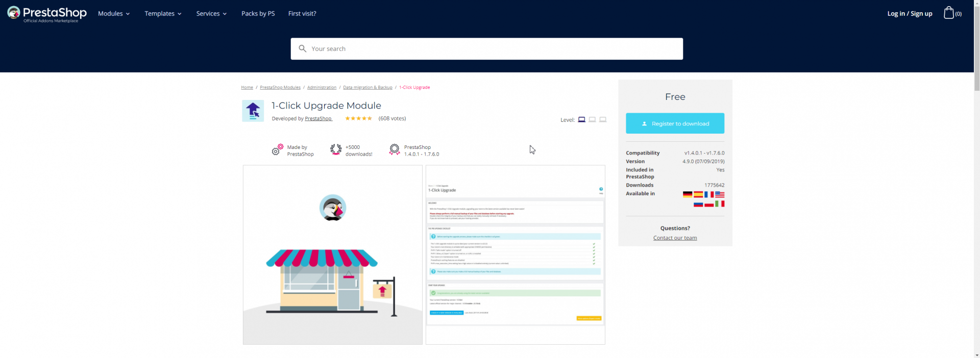Click the German flag icon

click(x=688, y=194)
